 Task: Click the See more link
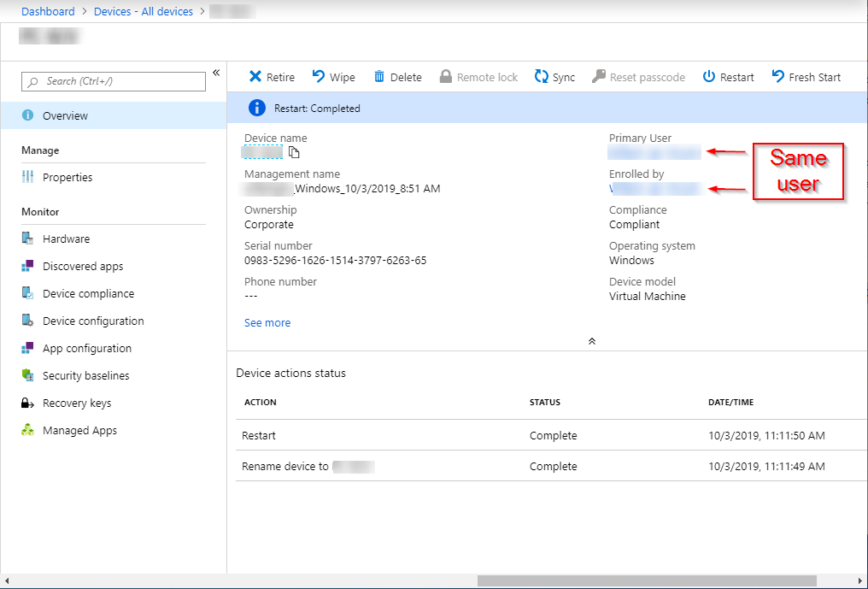click(267, 323)
